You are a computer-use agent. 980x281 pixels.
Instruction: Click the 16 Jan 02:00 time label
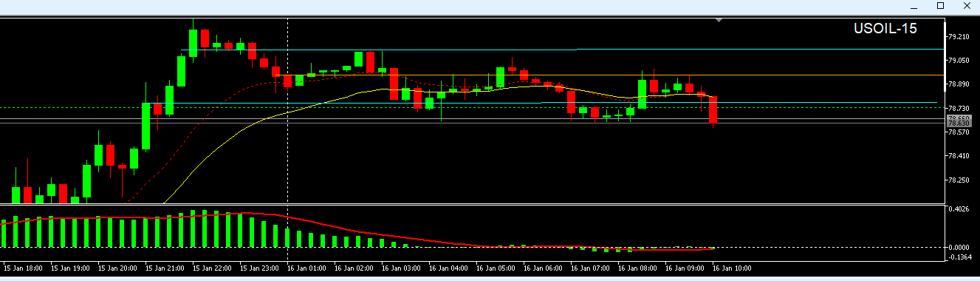[354, 268]
